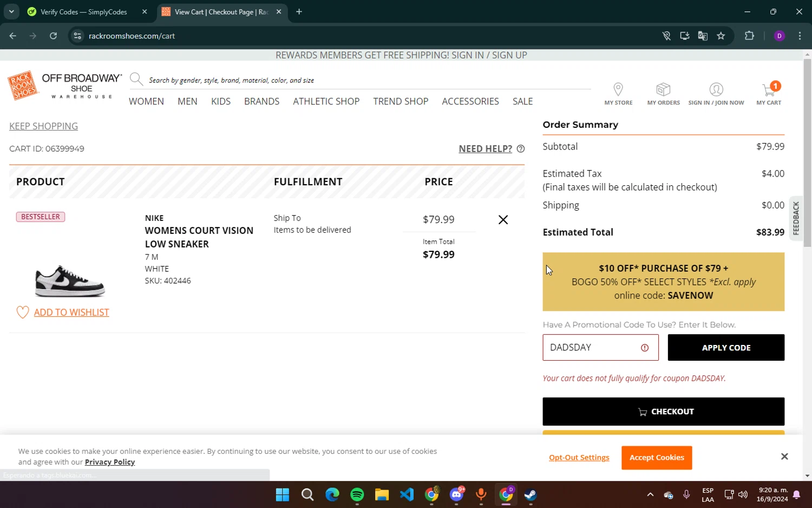Click the Nike sneaker product thumbnail
Viewport: 812px width, 508px height.
(70, 281)
